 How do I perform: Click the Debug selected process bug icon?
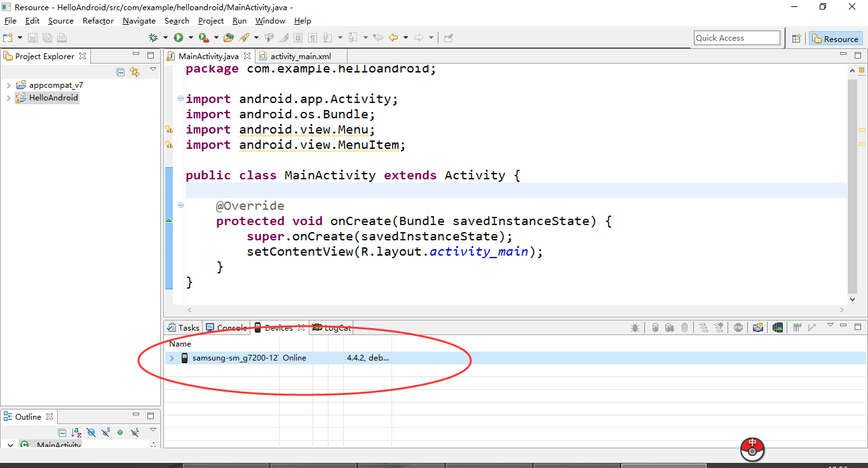(635, 327)
